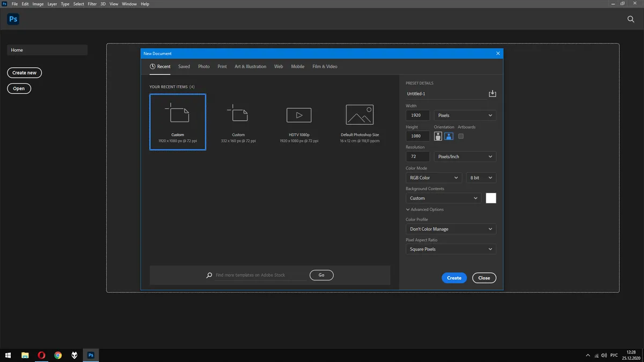The width and height of the screenshot is (644, 362).
Task: Collapse the Advanced Options section
Action: 425,210
